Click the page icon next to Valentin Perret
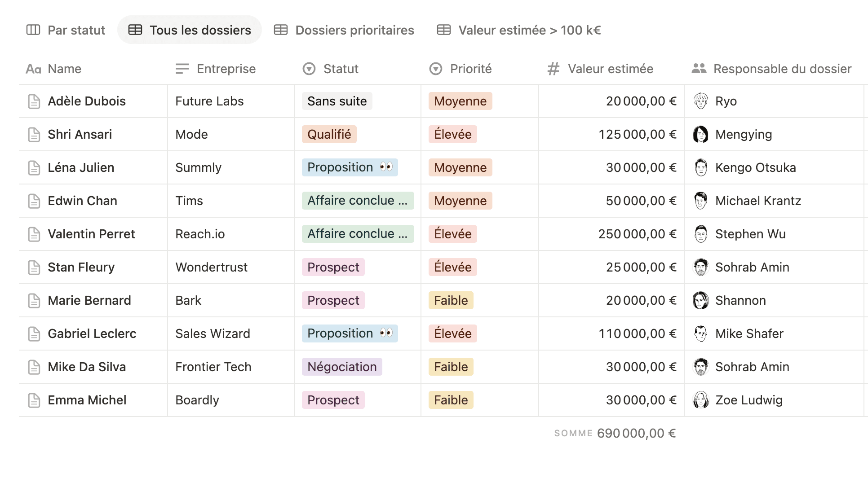The width and height of the screenshot is (868, 500). [x=34, y=234]
